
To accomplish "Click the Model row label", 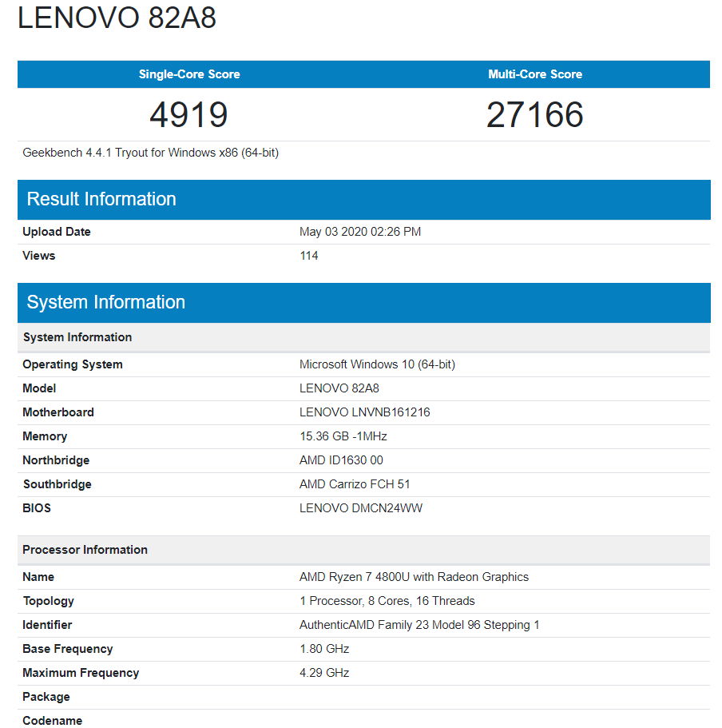I will [x=39, y=388].
